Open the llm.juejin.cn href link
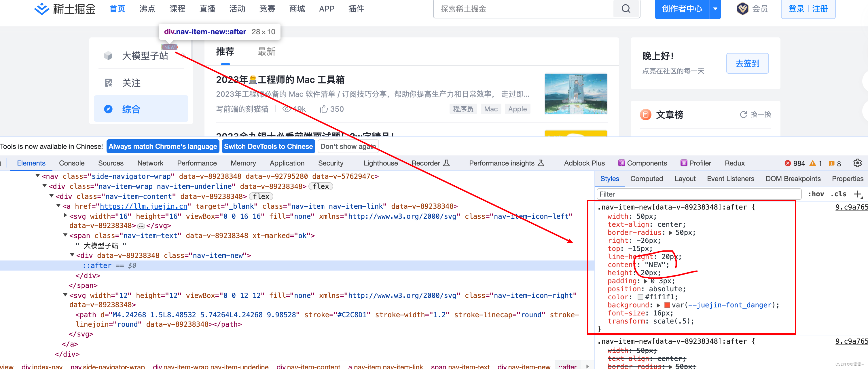Viewport: 868px width, 369px height. coord(143,206)
